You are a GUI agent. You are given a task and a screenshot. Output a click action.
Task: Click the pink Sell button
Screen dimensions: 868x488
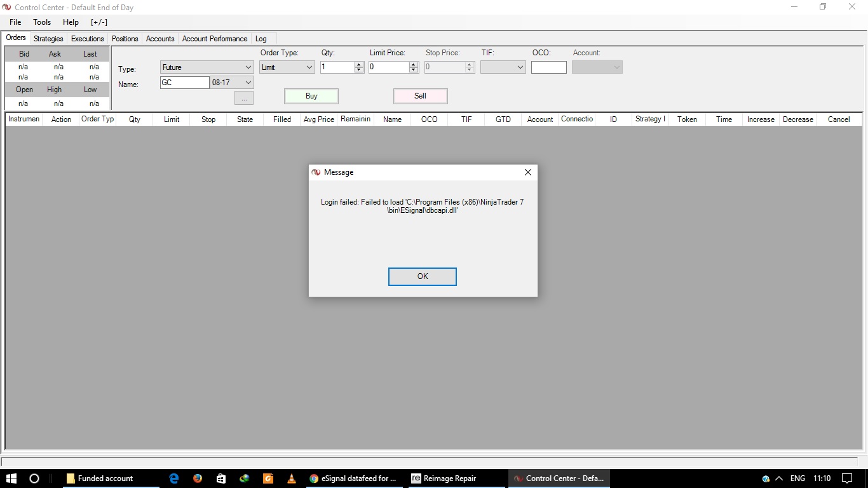[x=421, y=96]
